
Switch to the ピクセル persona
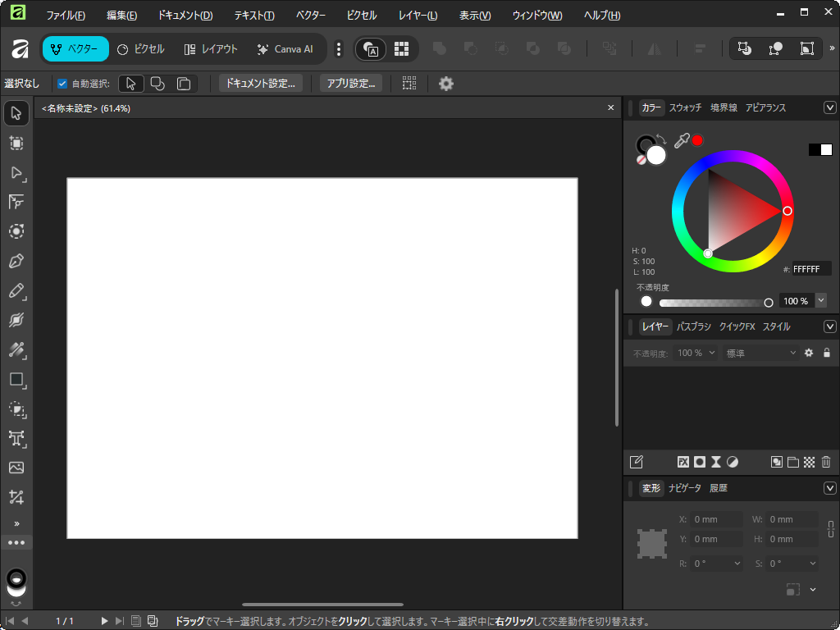click(x=140, y=49)
